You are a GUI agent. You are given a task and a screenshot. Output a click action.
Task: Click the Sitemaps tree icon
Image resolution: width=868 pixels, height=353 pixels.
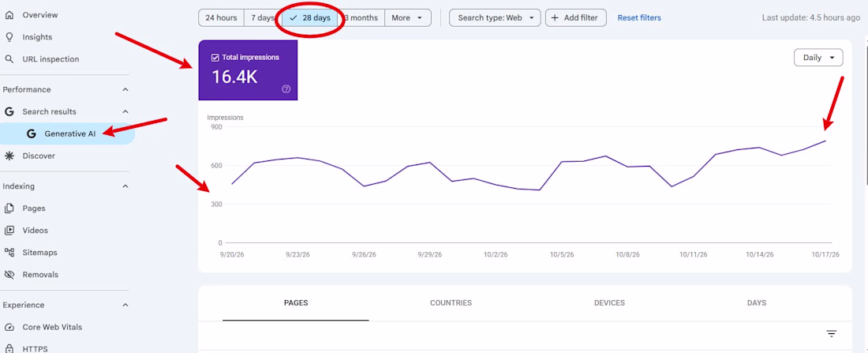9,252
